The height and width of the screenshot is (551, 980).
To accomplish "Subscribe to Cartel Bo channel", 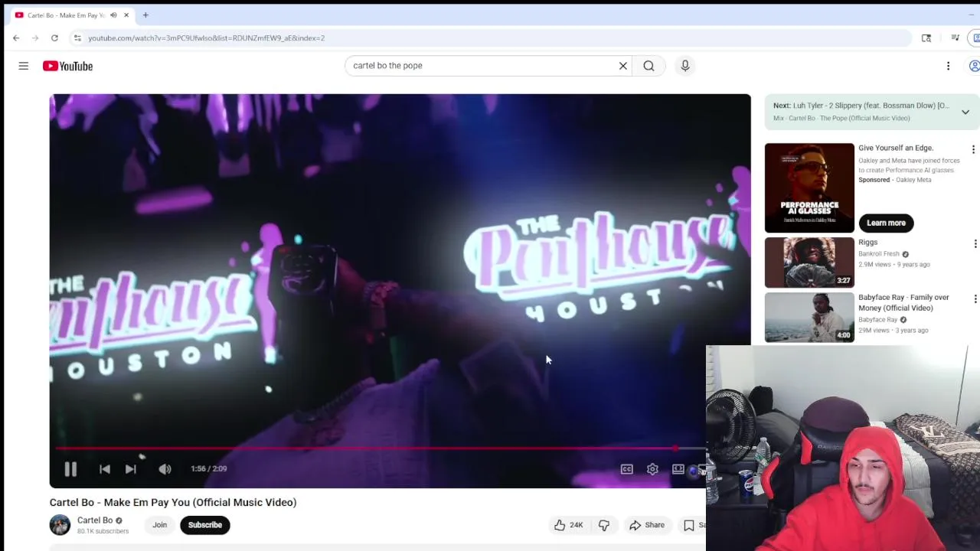I will (204, 525).
